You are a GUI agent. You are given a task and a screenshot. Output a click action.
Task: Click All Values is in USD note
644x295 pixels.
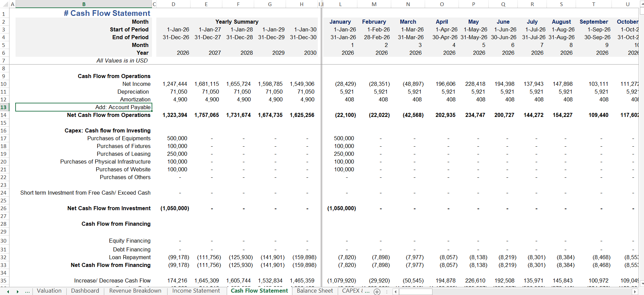coord(122,60)
